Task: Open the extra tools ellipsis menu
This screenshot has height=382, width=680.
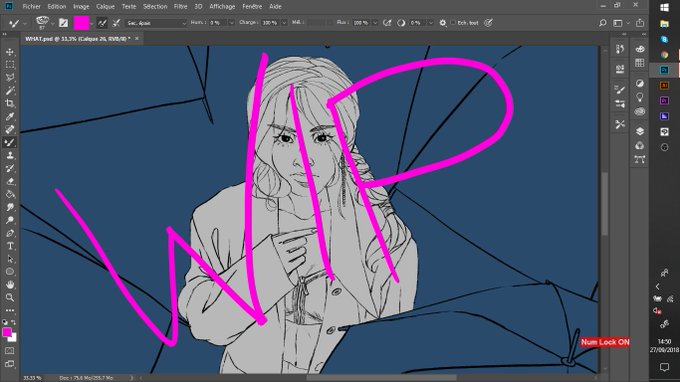Action: [10, 310]
